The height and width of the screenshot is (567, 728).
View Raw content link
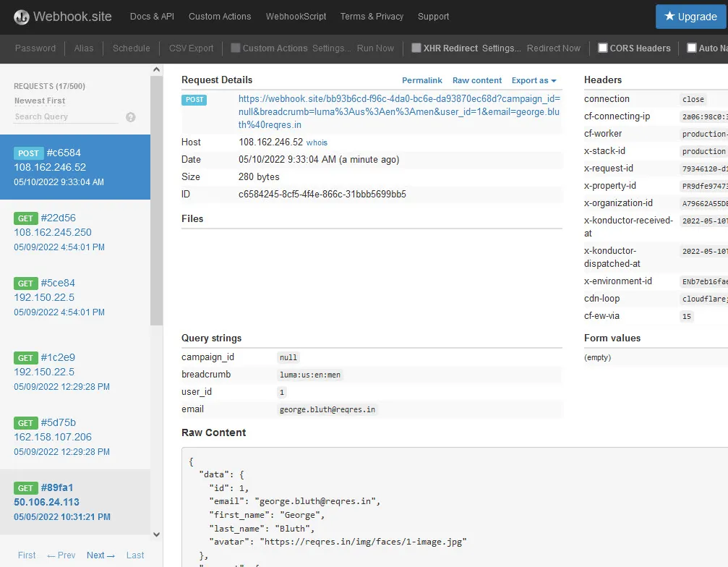pyautogui.click(x=477, y=80)
